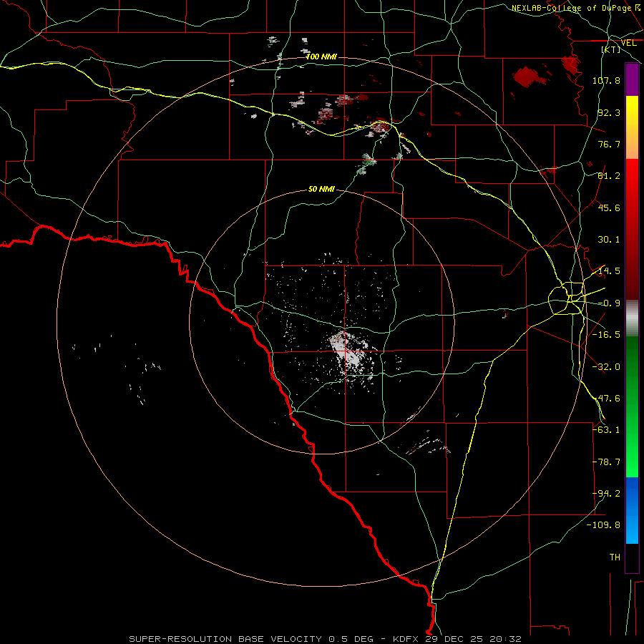Select the 107.8 velocity scale value
Viewport: 644px width, 644px height.
(606, 80)
